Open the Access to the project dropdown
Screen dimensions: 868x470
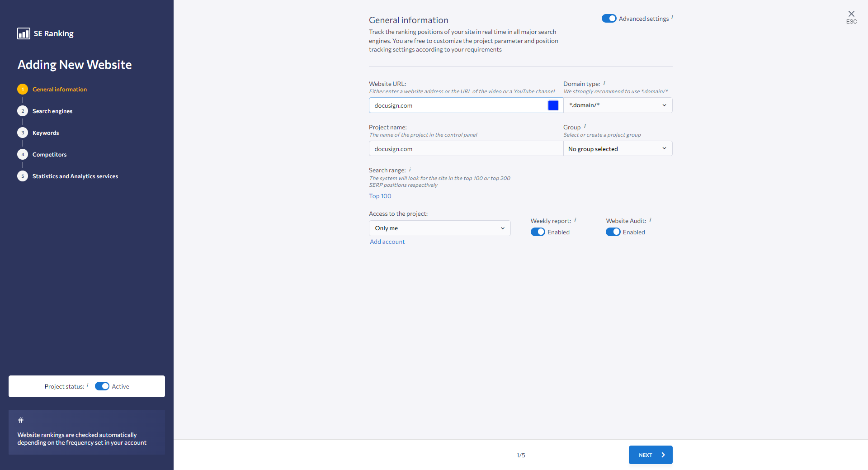pos(439,228)
